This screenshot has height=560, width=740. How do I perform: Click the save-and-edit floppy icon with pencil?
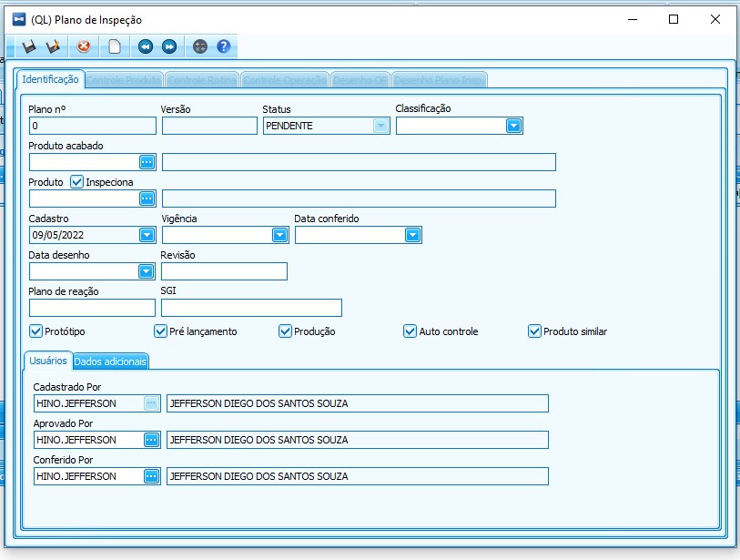pos(53,46)
